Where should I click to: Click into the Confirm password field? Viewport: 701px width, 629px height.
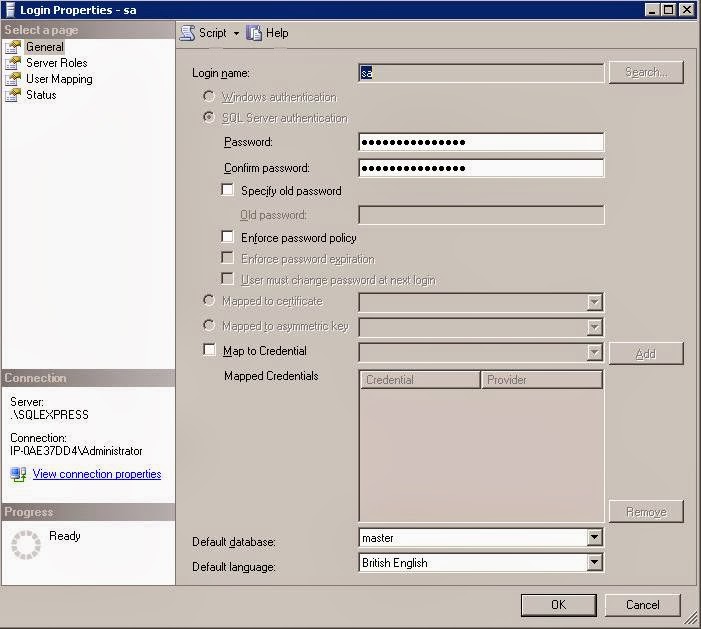[x=481, y=168]
